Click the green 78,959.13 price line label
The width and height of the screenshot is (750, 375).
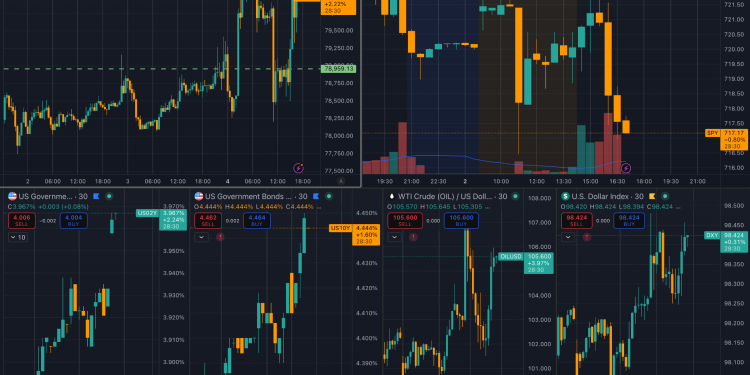339,69
